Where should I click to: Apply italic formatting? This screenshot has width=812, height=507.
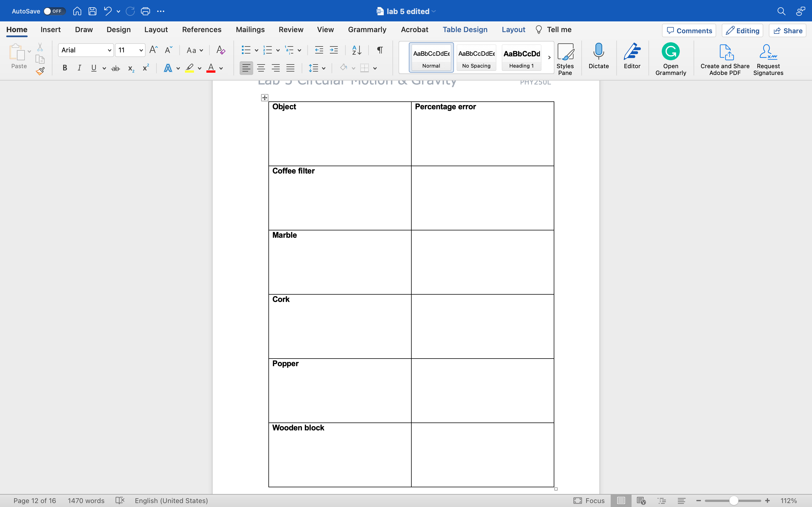79,68
